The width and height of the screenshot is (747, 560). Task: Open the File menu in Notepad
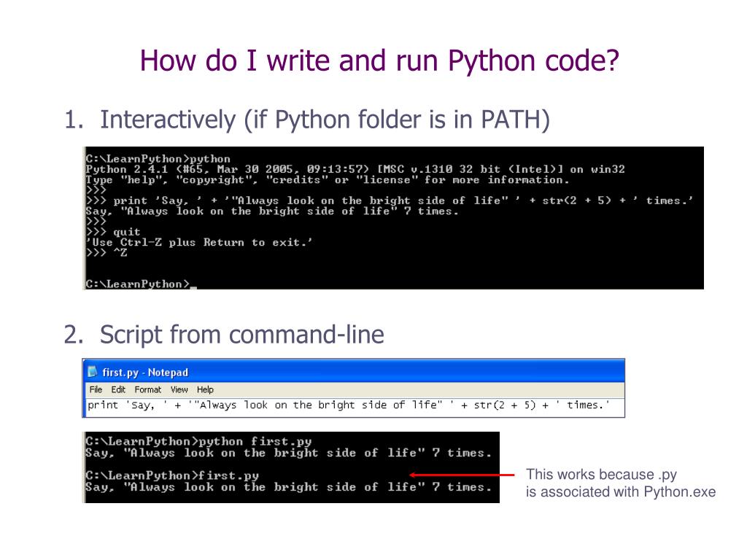[x=96, y=389]
